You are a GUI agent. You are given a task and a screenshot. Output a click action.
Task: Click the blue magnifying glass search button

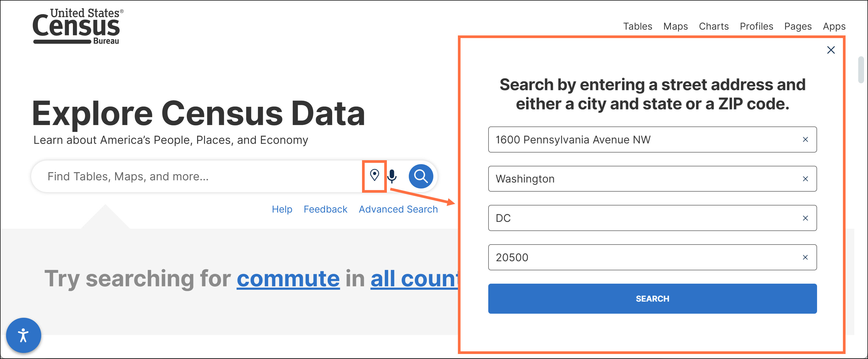[421, 176]
